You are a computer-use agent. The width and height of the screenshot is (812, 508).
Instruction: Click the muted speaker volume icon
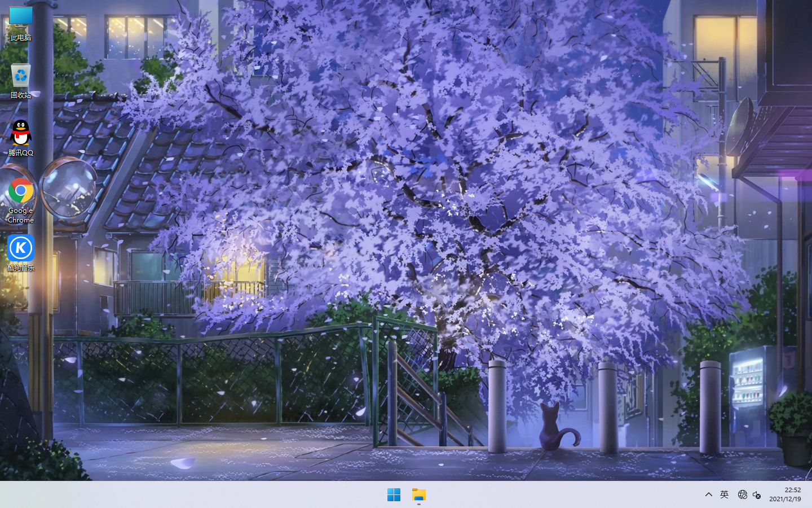point(757,494)
